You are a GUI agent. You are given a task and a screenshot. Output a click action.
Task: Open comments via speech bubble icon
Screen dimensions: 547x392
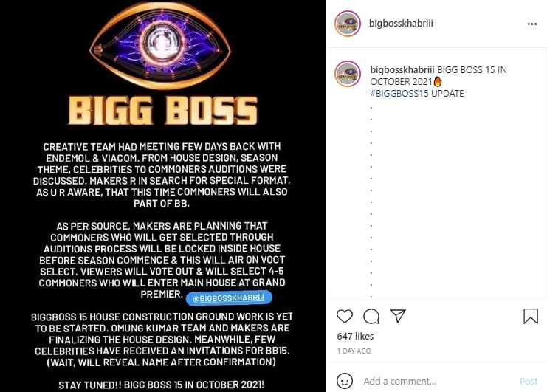click(371, 316)
